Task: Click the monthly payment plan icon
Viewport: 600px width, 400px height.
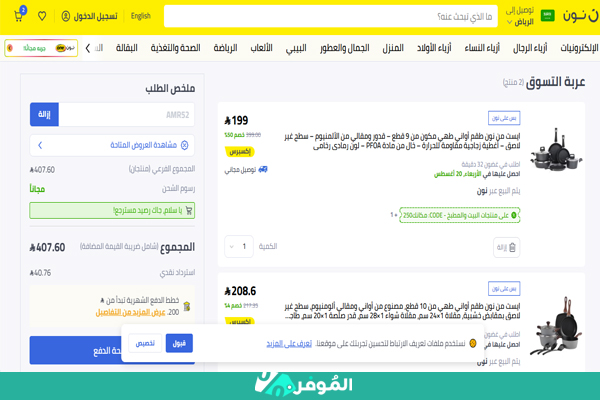Action: pos(187,306)
